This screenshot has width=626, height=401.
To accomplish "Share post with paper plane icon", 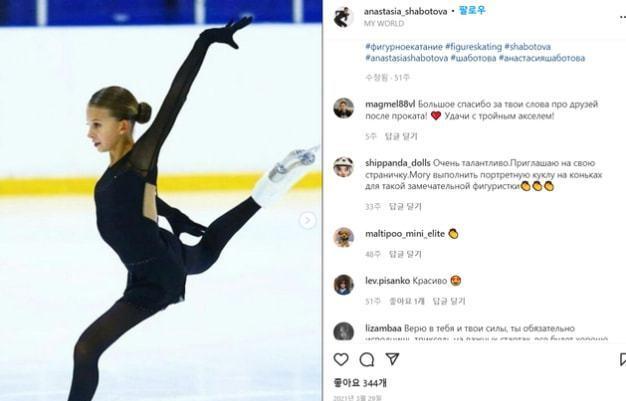I will point(392,359).
